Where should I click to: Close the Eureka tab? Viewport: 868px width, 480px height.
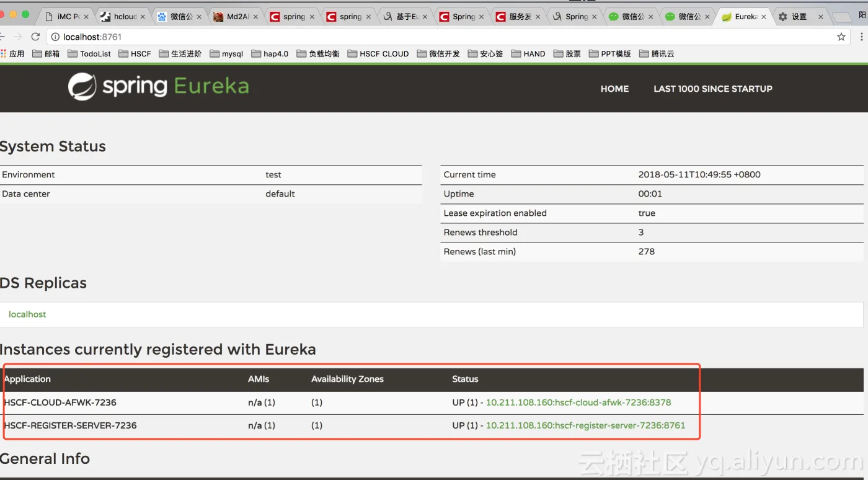point(763,17)
